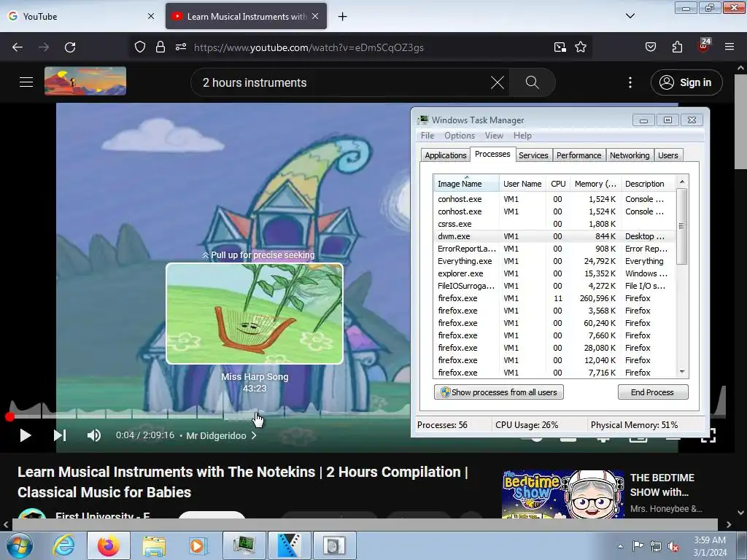Image resolution: width=747 pixels, height=560 pixels.
Task: Sort processes by Image Name column
Action: (x=466, y=184)
